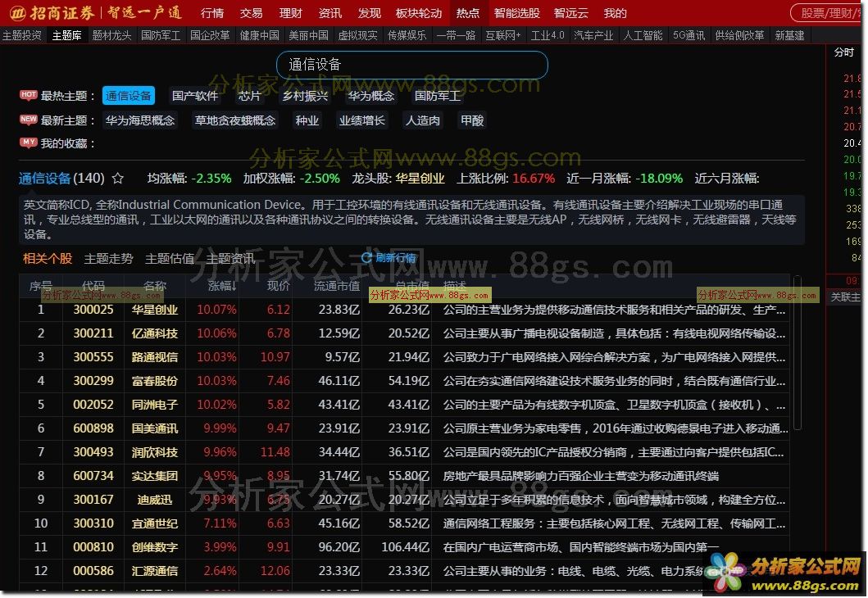
Task: Sort by the 流通市值 column header
Action: [337, 285]
